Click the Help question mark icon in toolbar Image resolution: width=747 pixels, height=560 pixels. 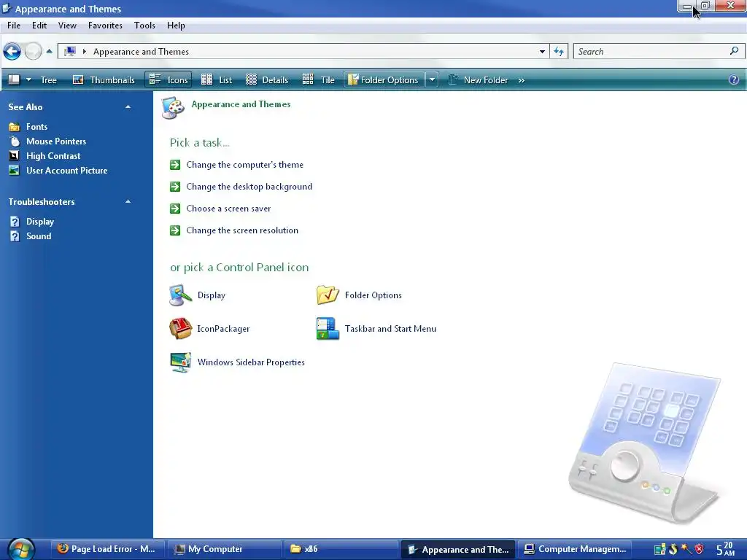coord(734,79)
